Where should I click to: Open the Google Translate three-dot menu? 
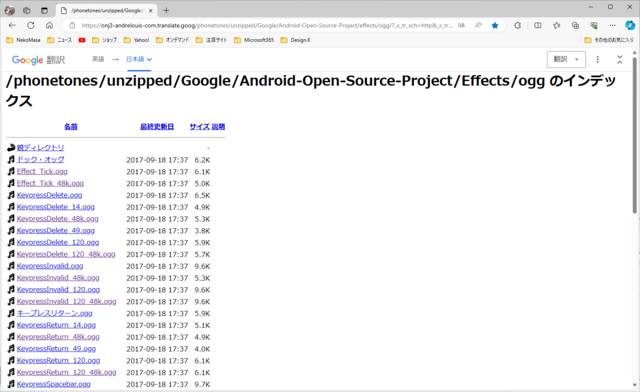point(598,60)
